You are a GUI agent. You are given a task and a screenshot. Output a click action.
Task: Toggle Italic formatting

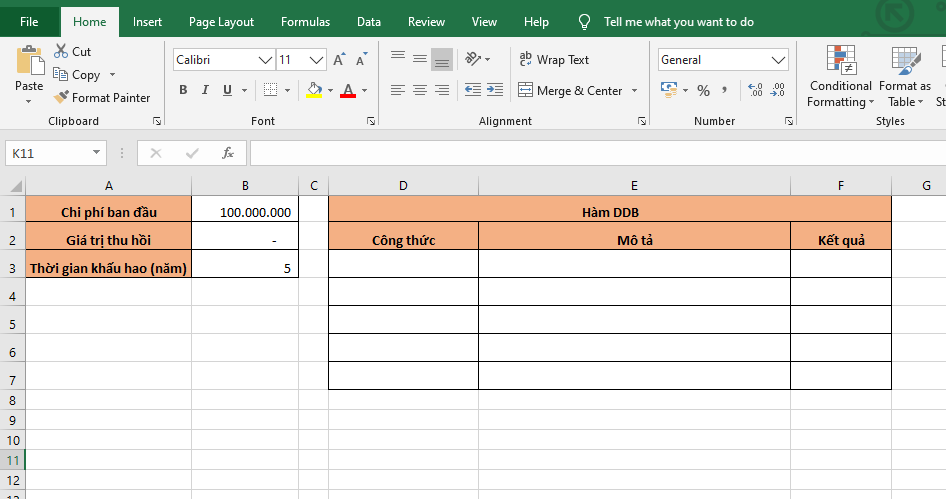coord(205,91)
